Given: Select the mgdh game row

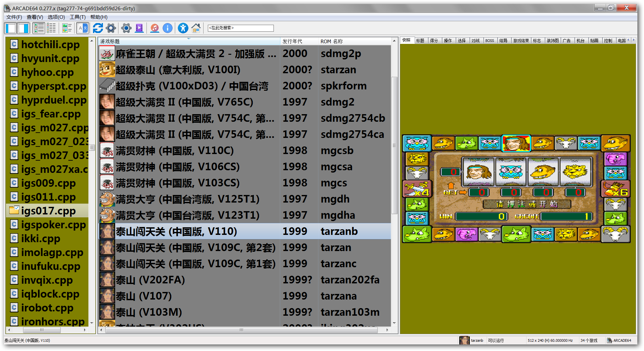Looking at the screenshot, I should point(245,199).
